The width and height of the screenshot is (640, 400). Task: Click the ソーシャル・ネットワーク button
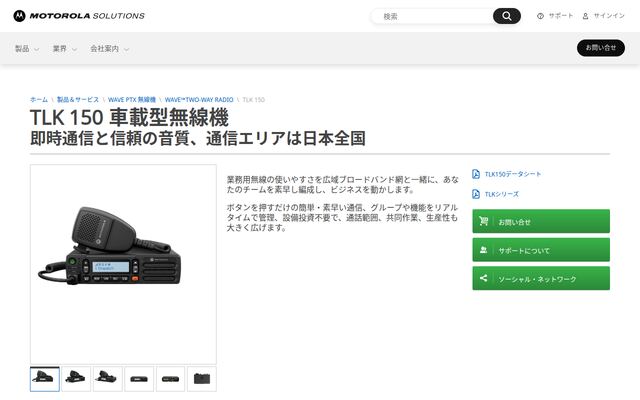541,278
